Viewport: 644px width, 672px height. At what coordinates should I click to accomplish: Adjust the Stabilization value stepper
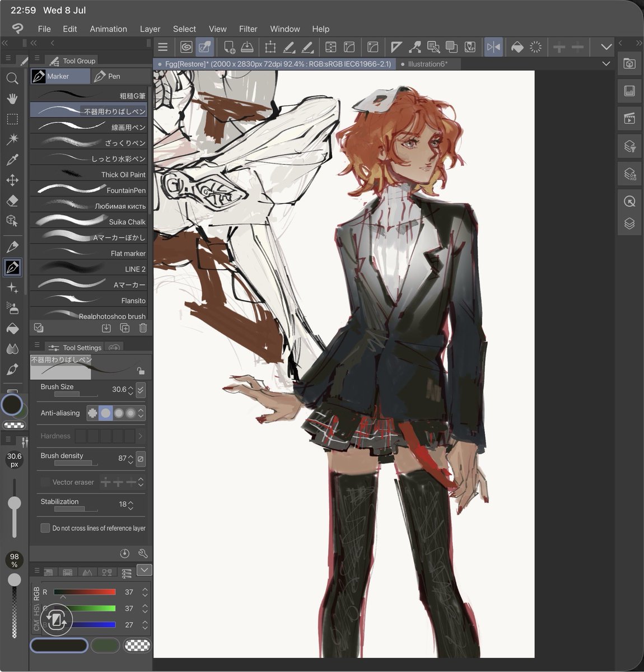[130, 505]
